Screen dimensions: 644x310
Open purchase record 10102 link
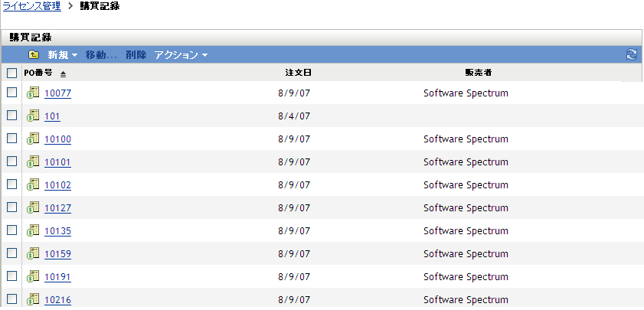coord(57,185)
